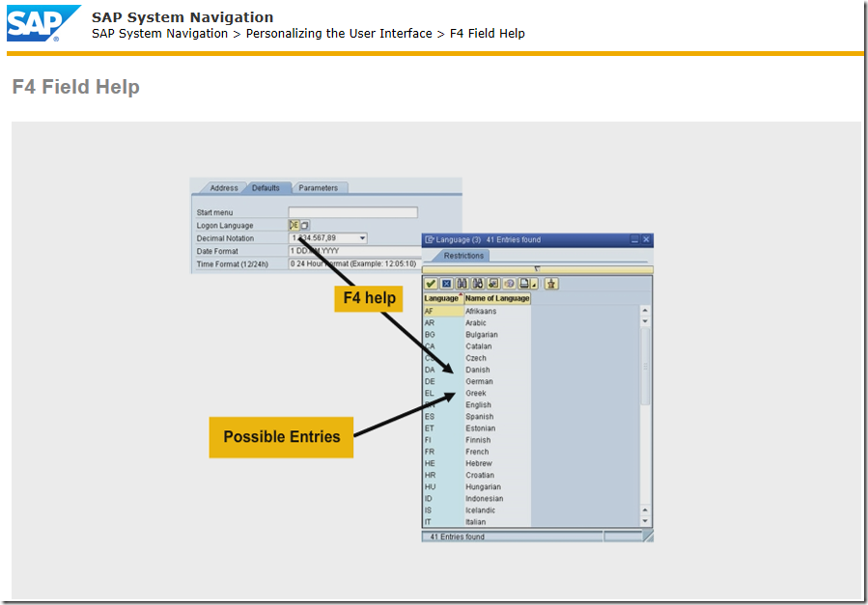
Task: Sort by the Language column header
Action: 443,298
